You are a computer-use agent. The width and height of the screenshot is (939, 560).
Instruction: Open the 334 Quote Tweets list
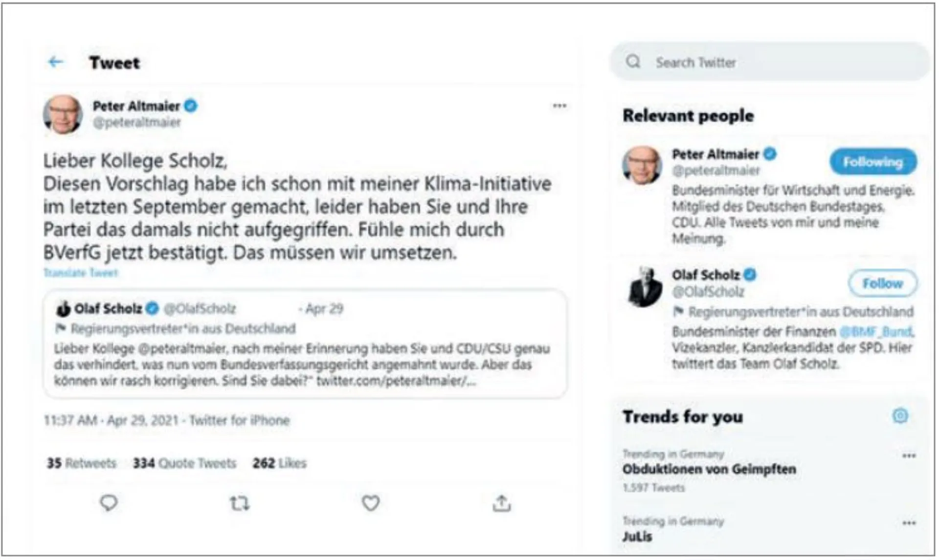coord(185,463)
